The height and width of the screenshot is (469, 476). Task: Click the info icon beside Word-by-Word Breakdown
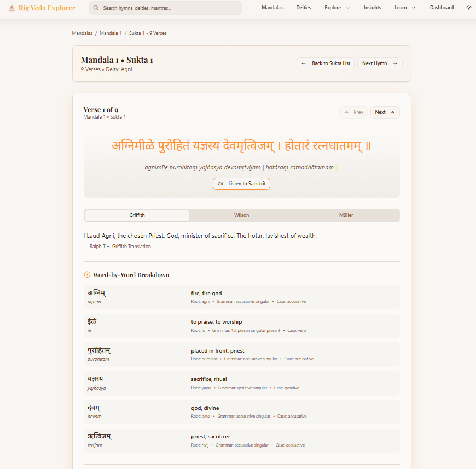86,275
